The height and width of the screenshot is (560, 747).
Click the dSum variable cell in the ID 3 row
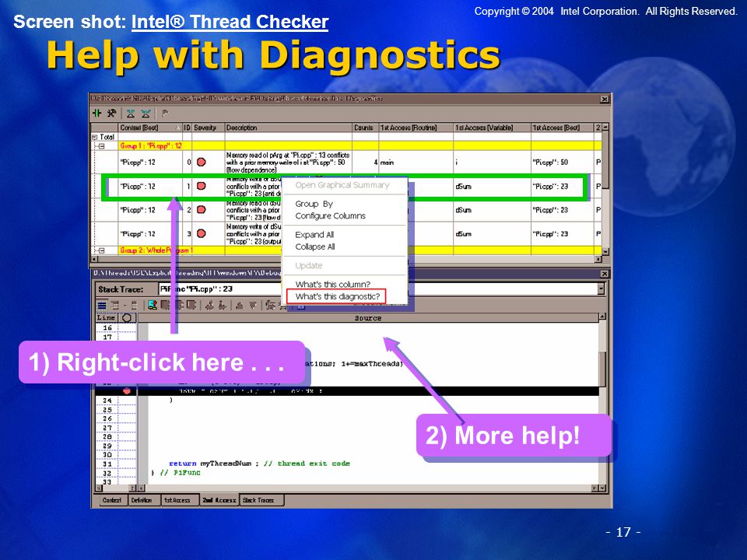(492, 234)
